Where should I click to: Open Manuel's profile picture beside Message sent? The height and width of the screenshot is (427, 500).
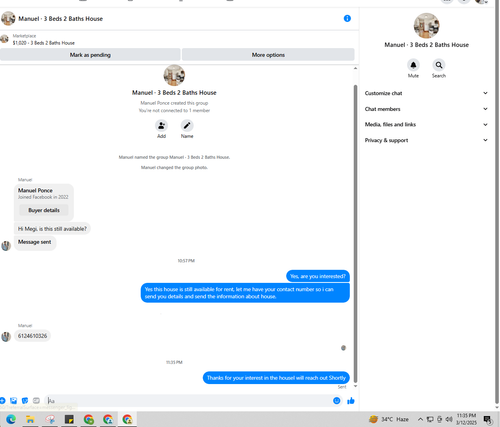pos(6,246)
